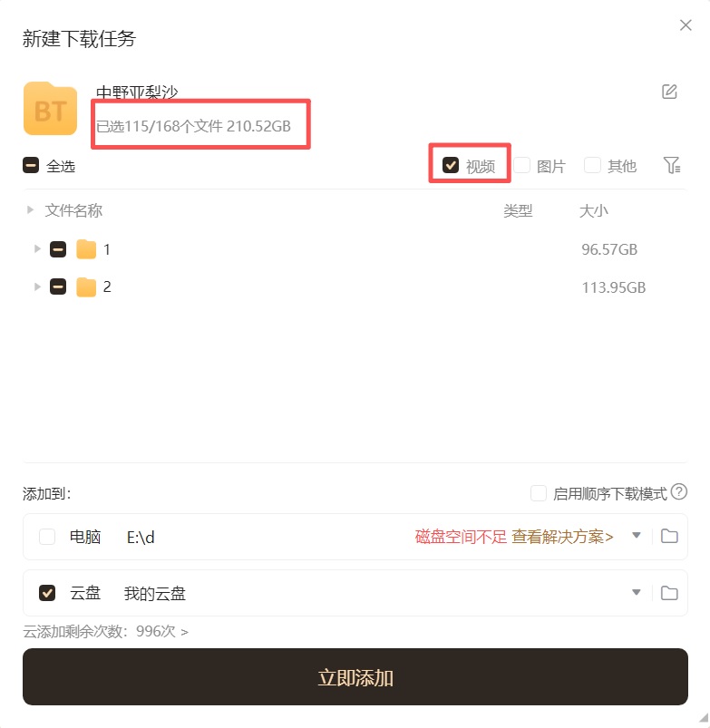Image resolution: width=710 pixels, height=728 pixels.
Task: Expand folder 1 tree arrow
Action: [x=37, y=248]
